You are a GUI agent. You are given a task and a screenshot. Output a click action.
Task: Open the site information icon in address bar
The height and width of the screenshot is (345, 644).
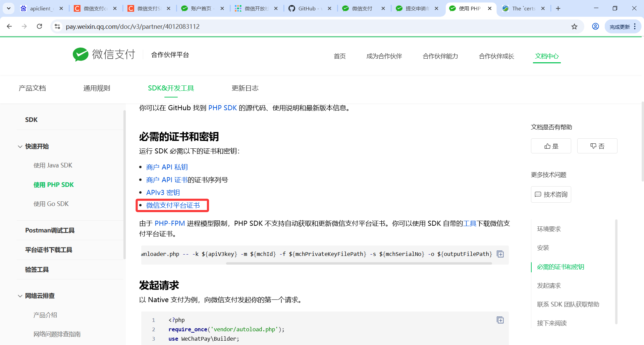pos(57,26)
